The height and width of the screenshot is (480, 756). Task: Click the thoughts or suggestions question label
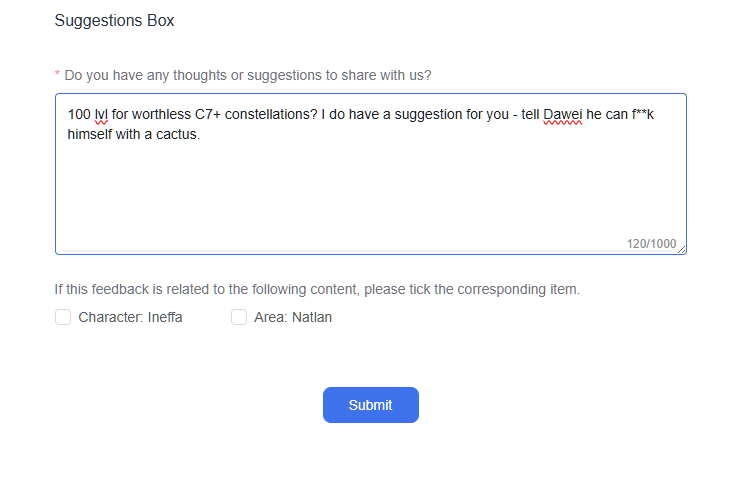pyautogui.click(x=248, y=75)
